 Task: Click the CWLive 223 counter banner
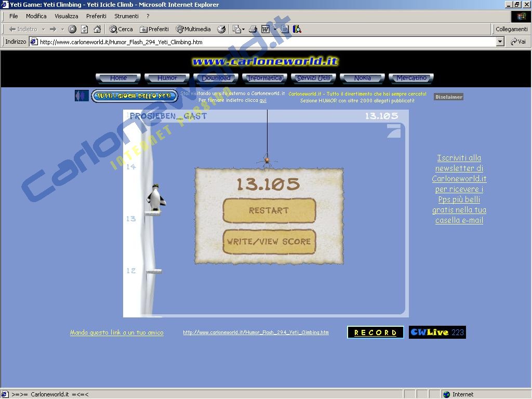(437, 332)
